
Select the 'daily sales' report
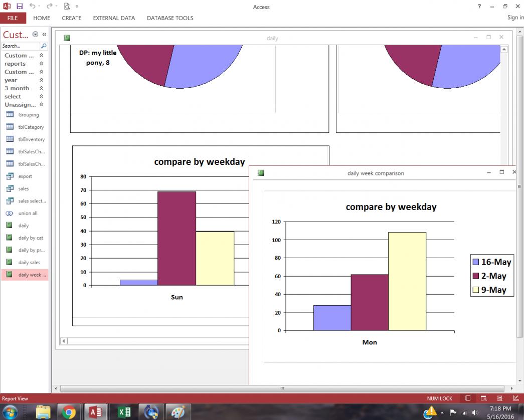pyautogui.click(x=25, y=262)
